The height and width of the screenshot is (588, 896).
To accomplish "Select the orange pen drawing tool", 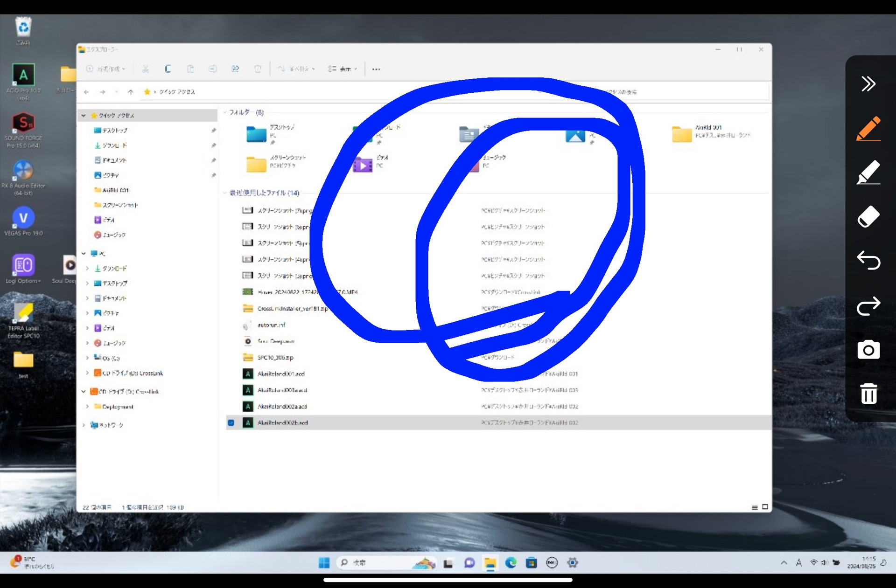I will pyautogui.click(x=868, y=128).
